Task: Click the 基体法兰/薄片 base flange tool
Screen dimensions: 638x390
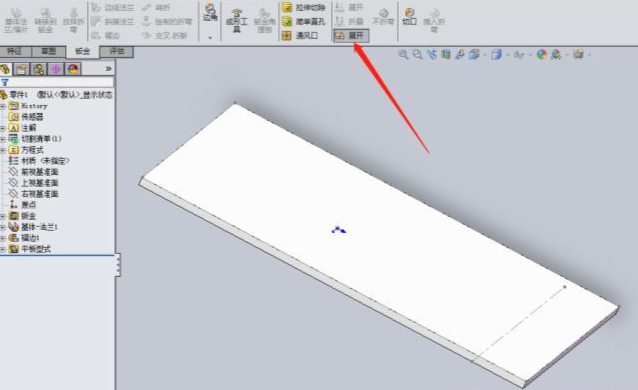Action: [x=16, y=20]
